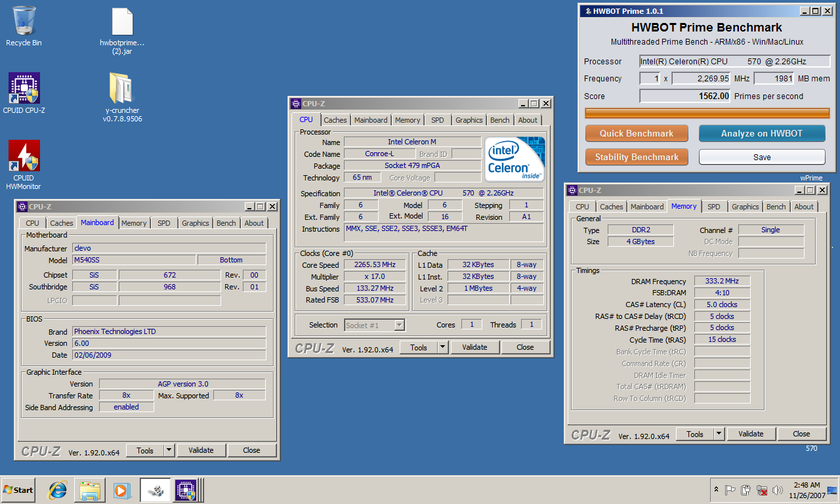The width and height of the screenshot is (840, 504).
Task: Click the HWBOT Prime title bar icon
Action: [x=587, y=11]
